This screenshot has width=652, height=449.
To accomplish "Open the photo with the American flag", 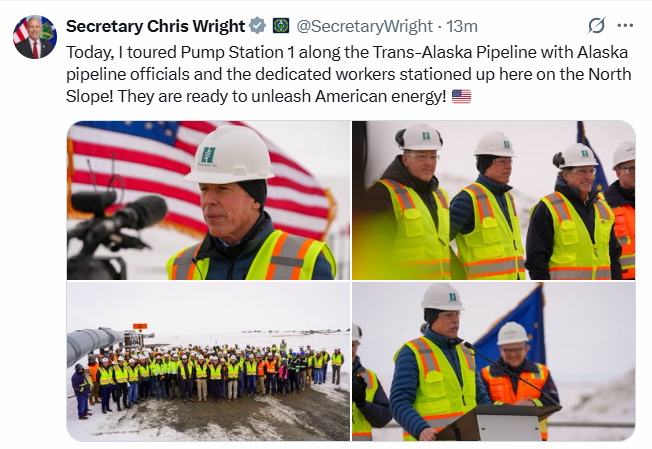I will click(208, 200).
